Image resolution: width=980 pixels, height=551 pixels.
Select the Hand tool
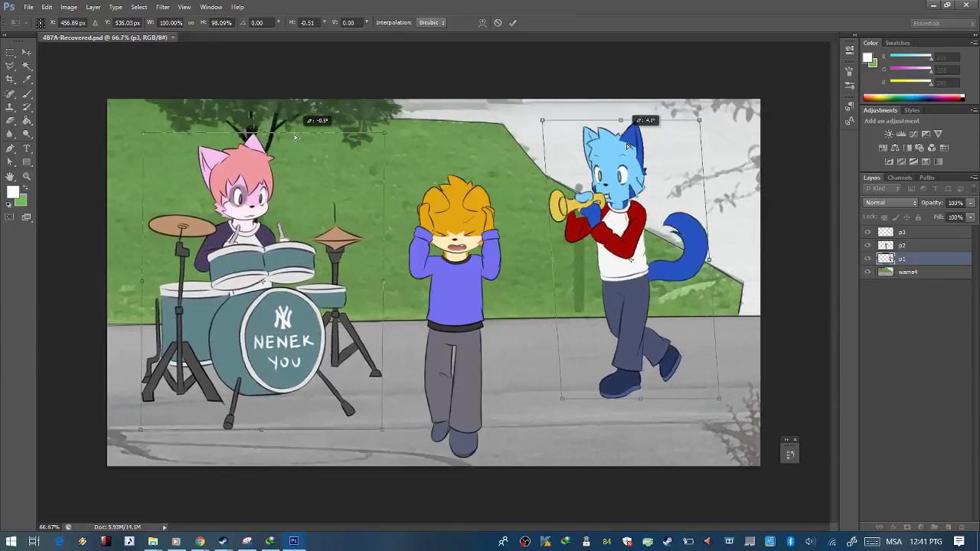[x=10, y=176]
